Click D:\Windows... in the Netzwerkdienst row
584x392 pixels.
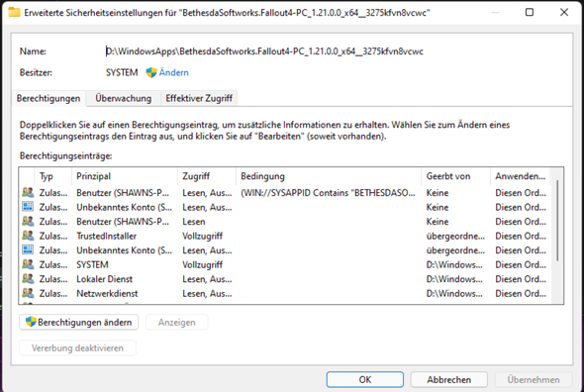pyautogui.click(x=454, y=293)
